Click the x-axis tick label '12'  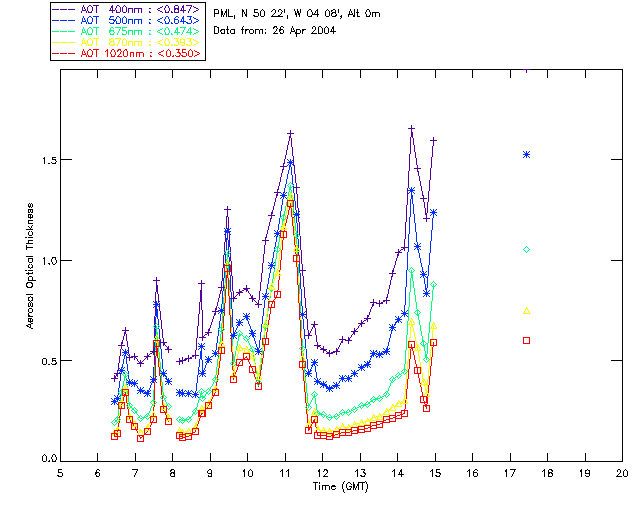[322, 473]
